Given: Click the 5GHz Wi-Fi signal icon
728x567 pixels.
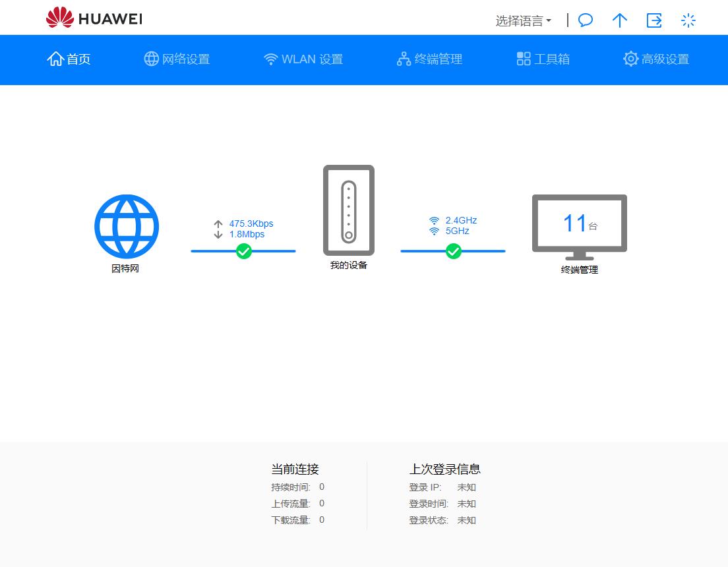Looking at the screenshot, I should point(433,231).
